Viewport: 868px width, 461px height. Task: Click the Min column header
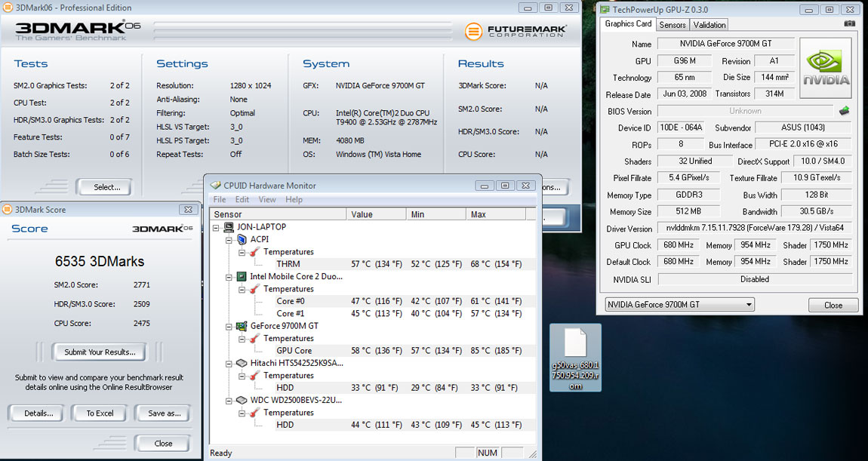436,214
